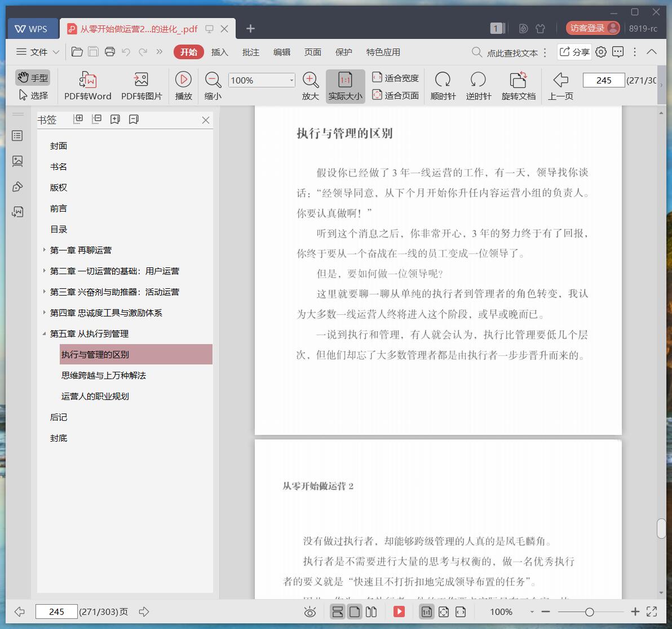This screenshot has height=629, width=672.
Task: Zoom in using 放大
Action: pyautogui.click(x=310, y=86)
